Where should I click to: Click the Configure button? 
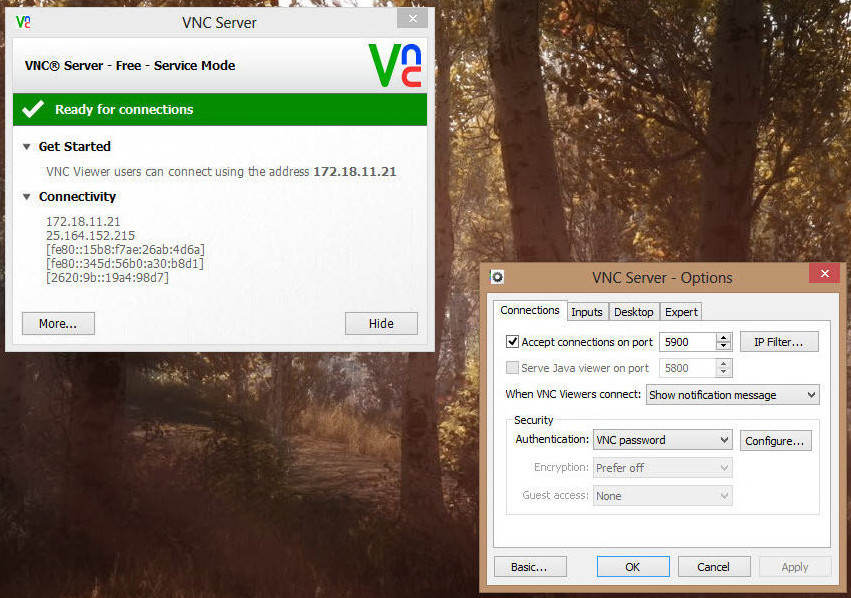click(x=775, y=440)
